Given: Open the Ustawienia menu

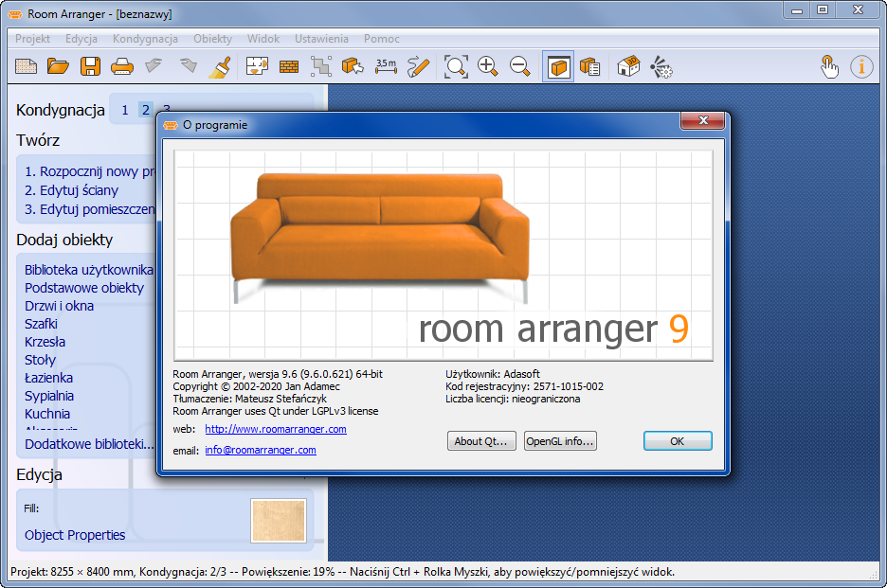Looking at the screenshot, I should (321, 39).
